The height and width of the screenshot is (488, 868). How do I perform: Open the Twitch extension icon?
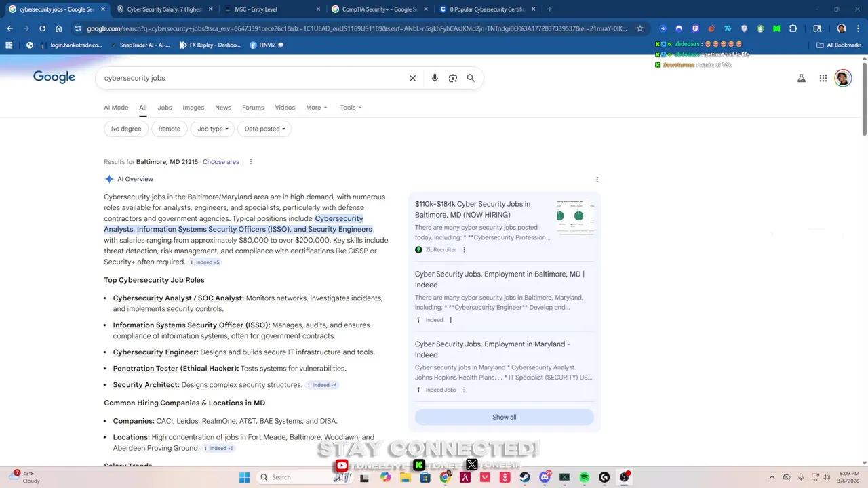click(695, 28)
